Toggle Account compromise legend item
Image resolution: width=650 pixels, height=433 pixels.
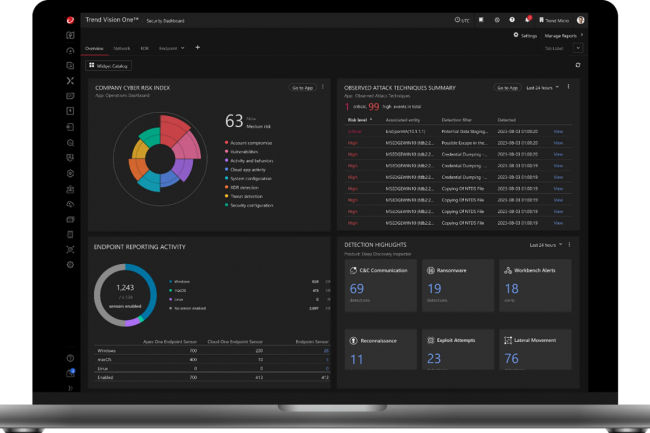coord(246,143)
